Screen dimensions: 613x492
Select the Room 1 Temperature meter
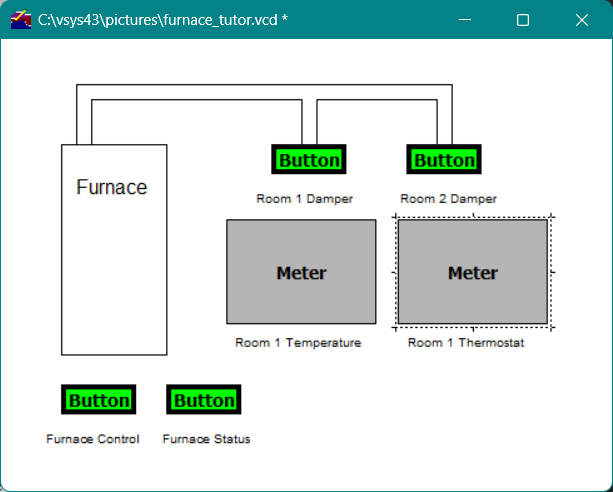tap(301, 272)
